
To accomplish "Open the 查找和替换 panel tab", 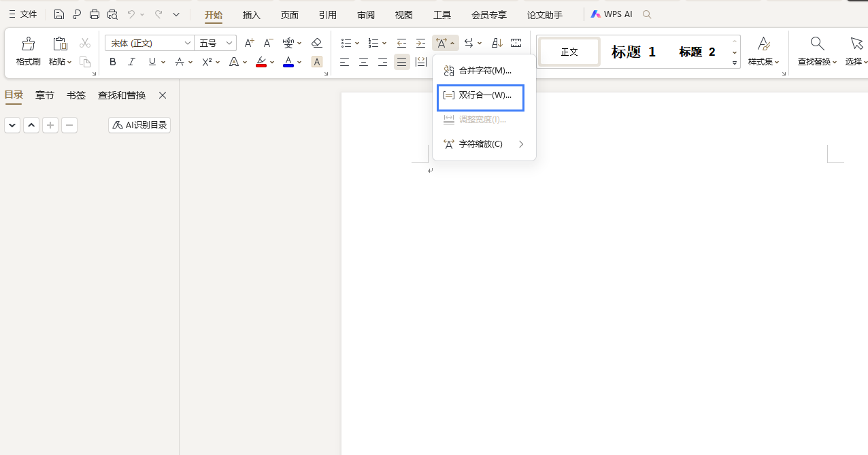I will click(122, 95).
